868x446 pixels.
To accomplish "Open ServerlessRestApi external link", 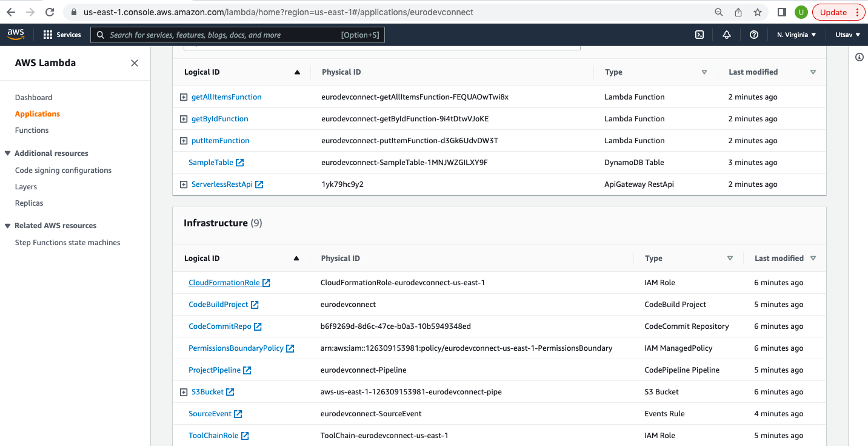I will point(259,184).
